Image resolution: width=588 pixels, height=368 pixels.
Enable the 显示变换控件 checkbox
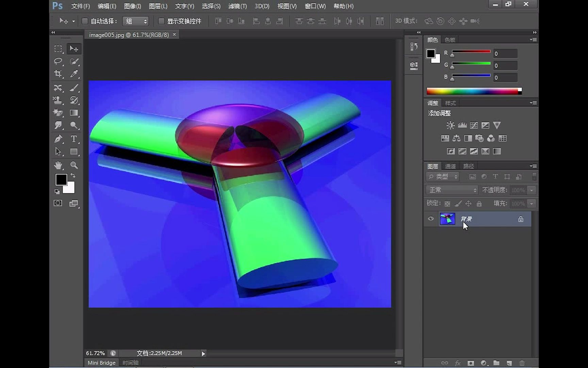click(x=162, y=21)
